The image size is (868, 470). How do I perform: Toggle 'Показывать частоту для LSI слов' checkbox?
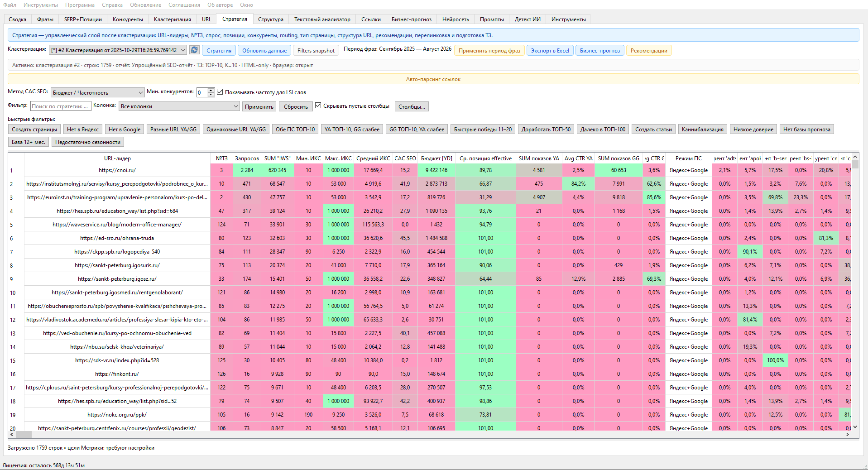click(220, 92)
